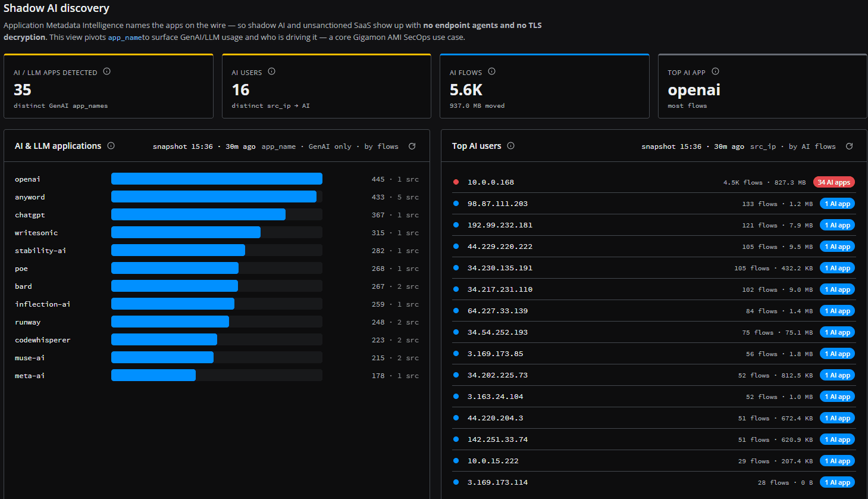Select IP address 10.0.15.222

pos(493,461)
